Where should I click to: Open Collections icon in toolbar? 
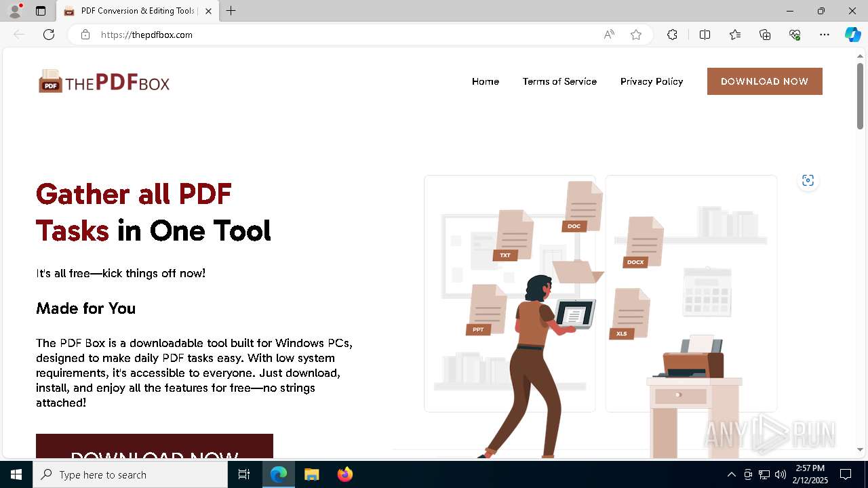[765, 35]
